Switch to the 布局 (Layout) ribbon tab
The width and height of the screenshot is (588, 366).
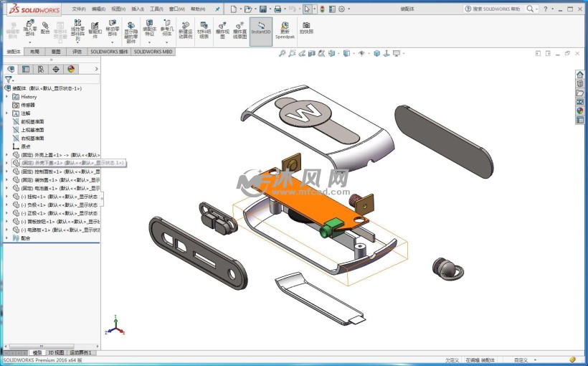tap(34, 52)
